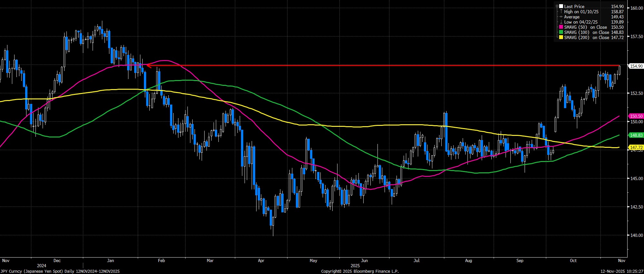Select the yellow SMAVG (200) swatch
The width and height of the screenshot is (644, 274).
[x=561, y=37]
